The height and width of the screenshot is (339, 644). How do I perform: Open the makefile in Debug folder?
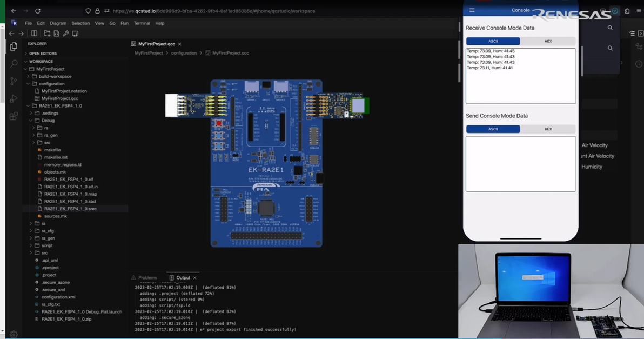click(x=52, y=150)
